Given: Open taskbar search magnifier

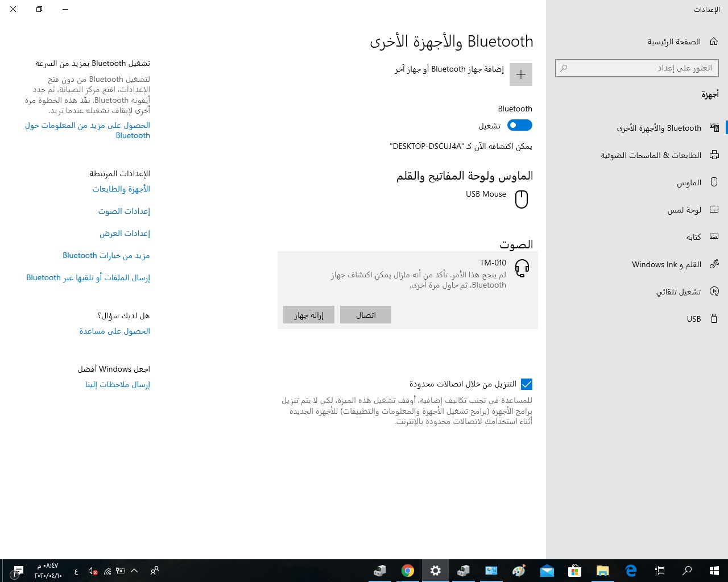Looking at the screenshot, I should point(687,571).
